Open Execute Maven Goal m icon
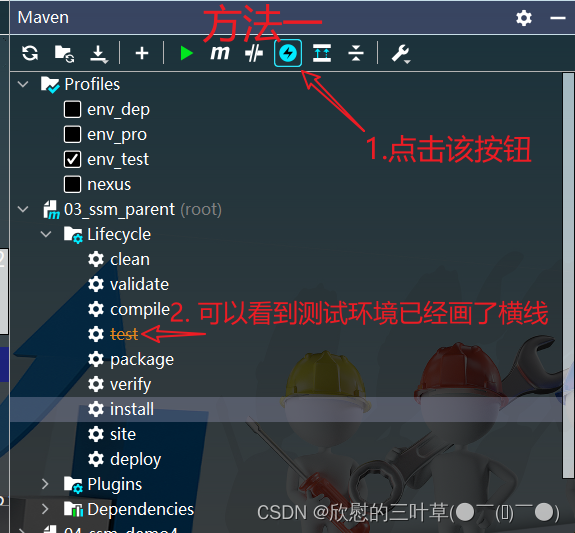 pos(220,53)
